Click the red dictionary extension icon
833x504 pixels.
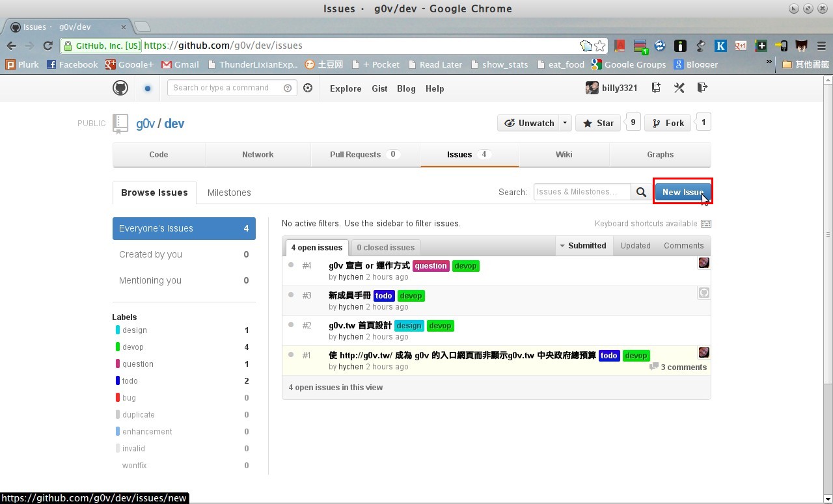620,46
